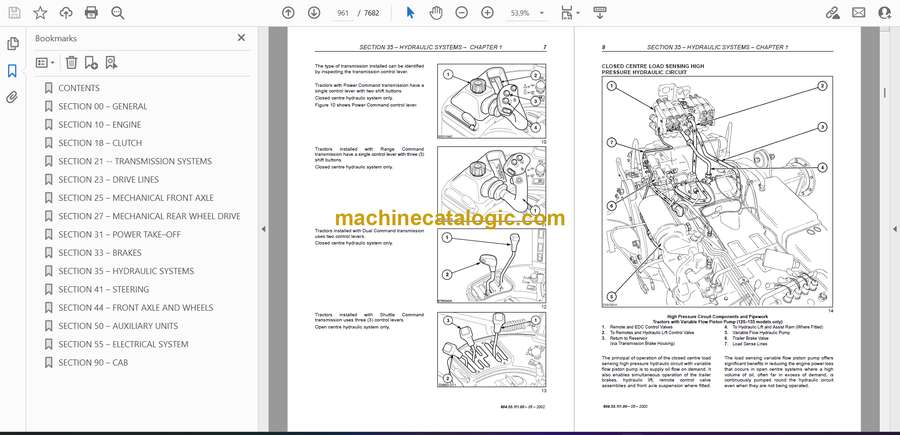Select SECTION 50 – AUXILIARY UNITS bookmark
Viewport: 900px width, 435px height.
point(118,326)
